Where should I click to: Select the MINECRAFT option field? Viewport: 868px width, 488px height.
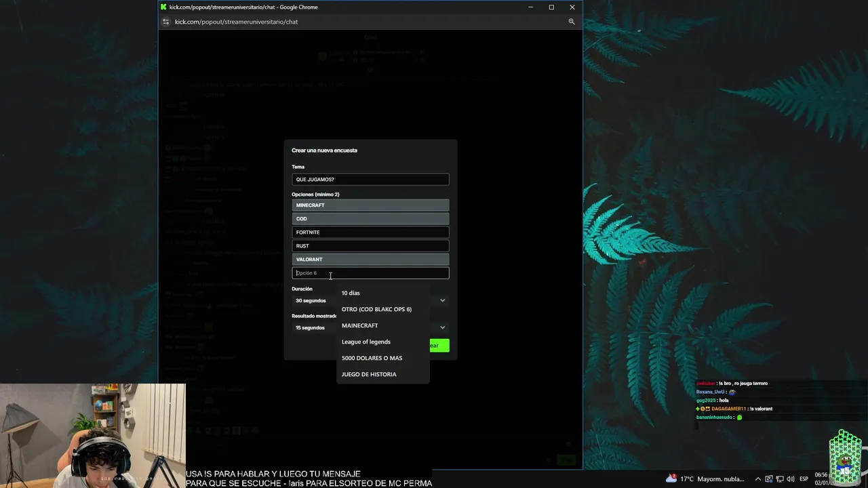click(370, 205)
